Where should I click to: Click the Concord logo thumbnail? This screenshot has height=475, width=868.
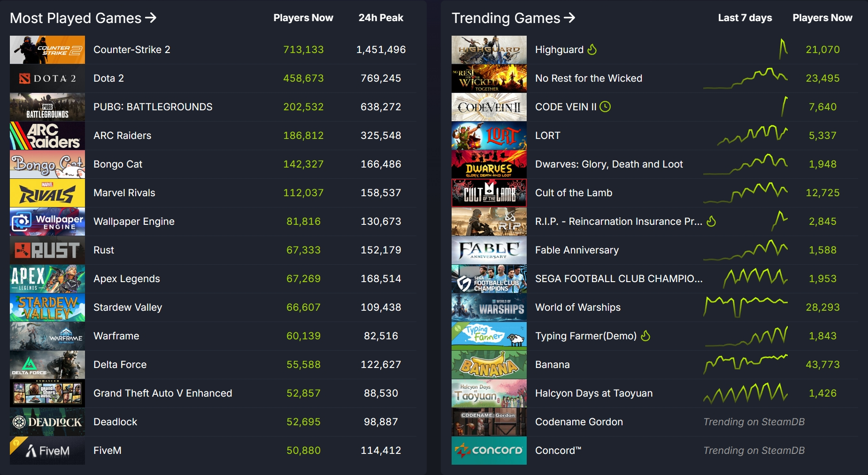tap(489, 451)
